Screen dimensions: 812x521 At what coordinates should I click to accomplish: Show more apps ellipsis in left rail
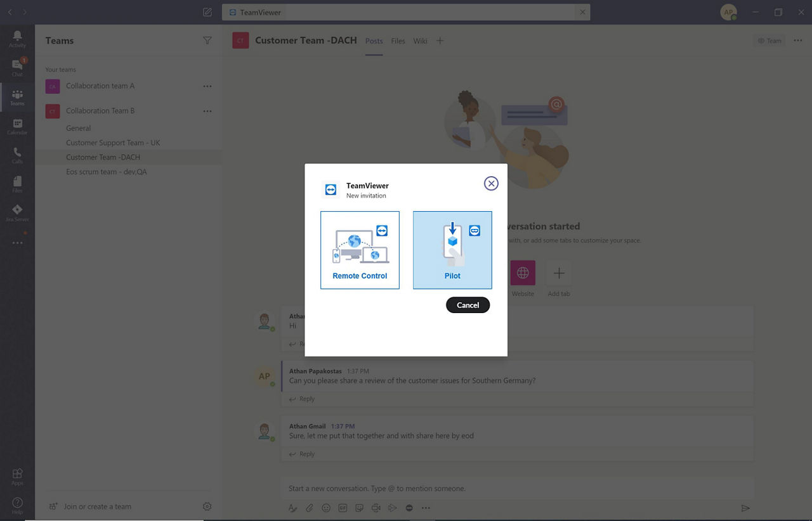click(x=17, y=243)
